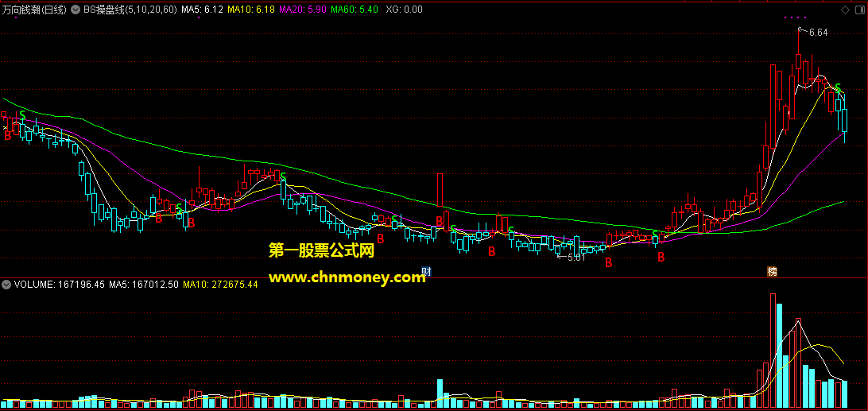Click the orange 榜 ranking marker icon
868x411 pixels.
(773, 272)
